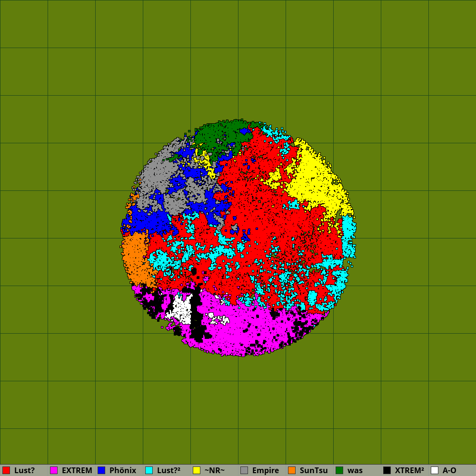Click the gray Empire legend swatch
The image size is (476, 476).
click(244, 470)
